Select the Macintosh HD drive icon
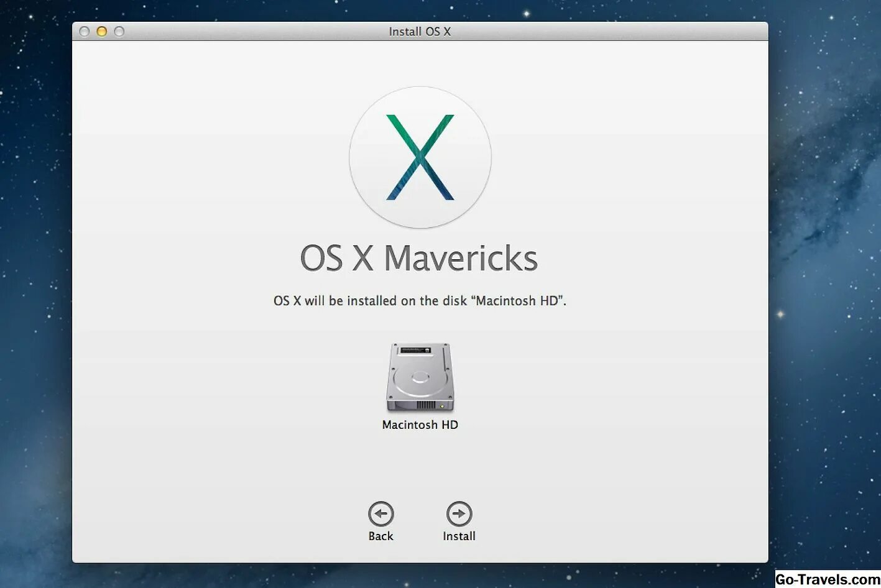Image resolution: width=881 pixels, height=588 pixels. click(420, 377)
